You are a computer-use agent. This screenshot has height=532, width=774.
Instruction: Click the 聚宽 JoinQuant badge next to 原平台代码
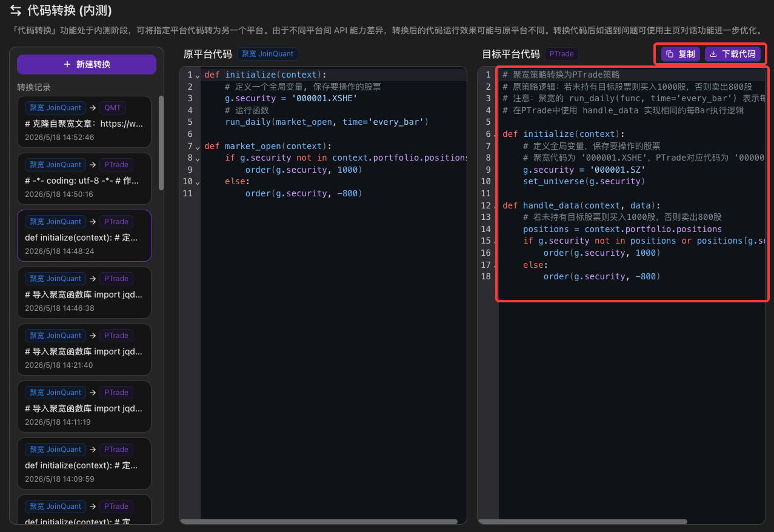(267, 54)
